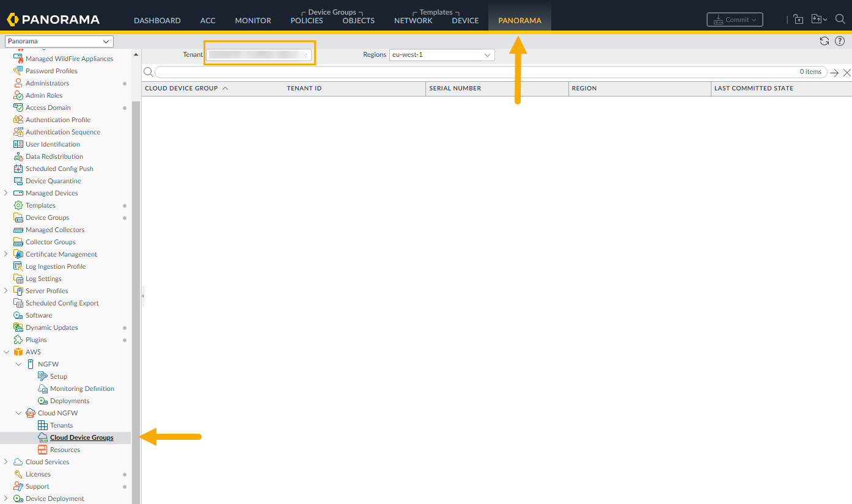The width and height of the screenshot is (852, 504).
Task: Click the Authentication Profile icon
Action: click(18, 120)
